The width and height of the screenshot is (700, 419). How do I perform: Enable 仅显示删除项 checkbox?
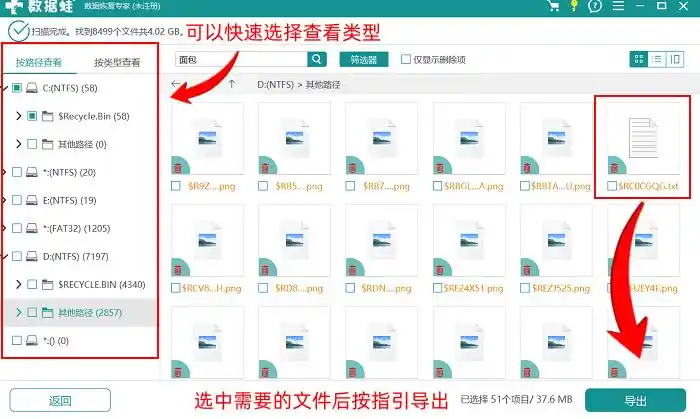(x=406, y=59)
